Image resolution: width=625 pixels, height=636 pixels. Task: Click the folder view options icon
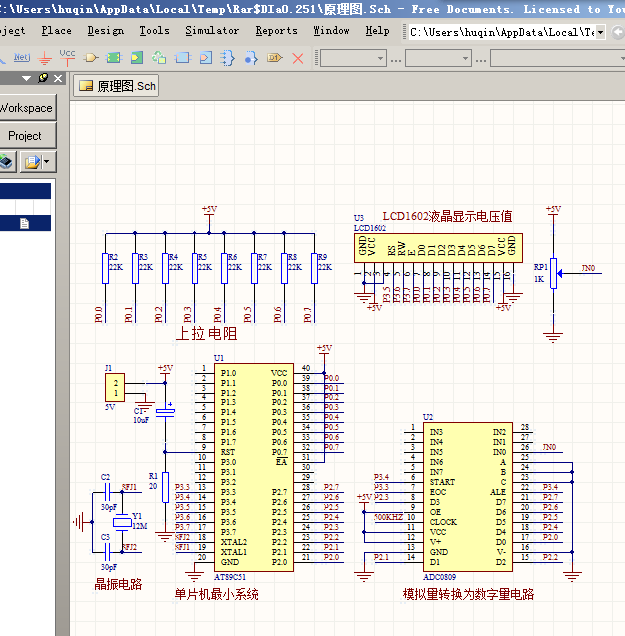[x=32, y=162]
